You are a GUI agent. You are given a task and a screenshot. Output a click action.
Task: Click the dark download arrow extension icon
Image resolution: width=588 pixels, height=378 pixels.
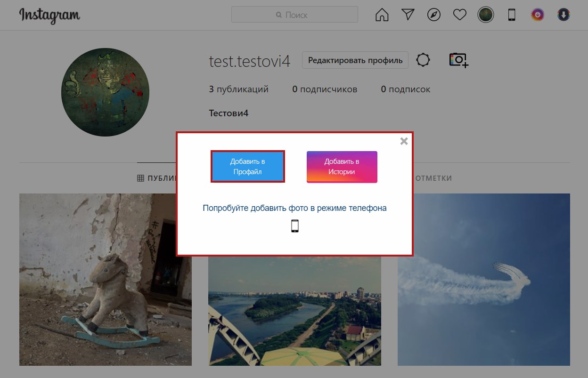pos(563,15)
